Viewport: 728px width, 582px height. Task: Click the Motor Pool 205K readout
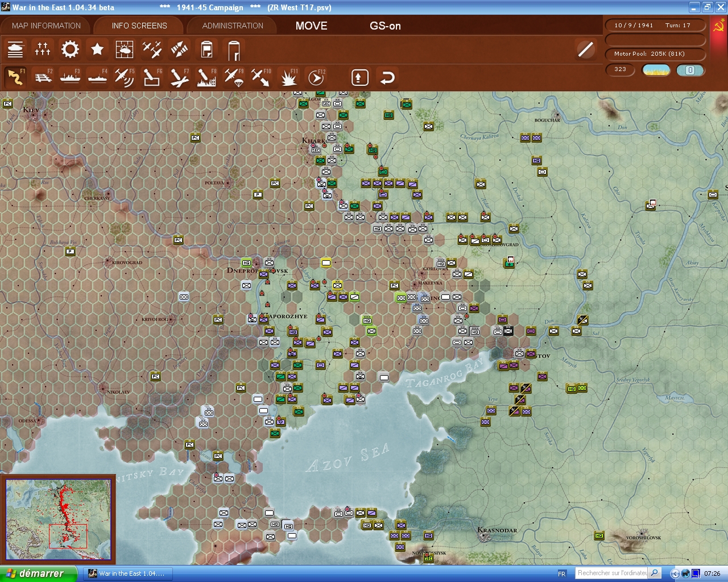(655, 54)
